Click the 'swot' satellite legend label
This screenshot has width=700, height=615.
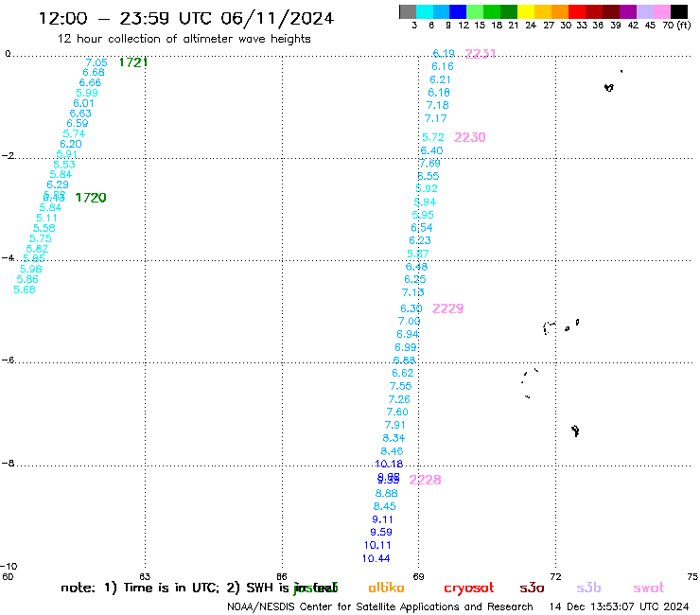[649, 588]
